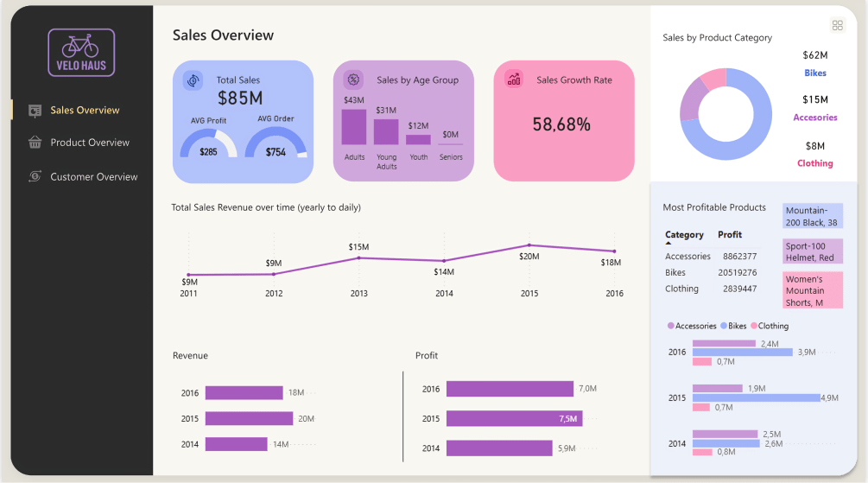Click the Clothing label beside the donut chart
Image resolution: width=868 pixels, height=483 pixels.
[x=814, y=163]
